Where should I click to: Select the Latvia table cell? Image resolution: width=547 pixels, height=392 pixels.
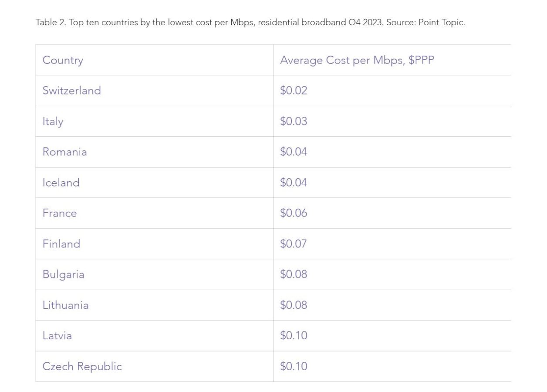[57, 336]
